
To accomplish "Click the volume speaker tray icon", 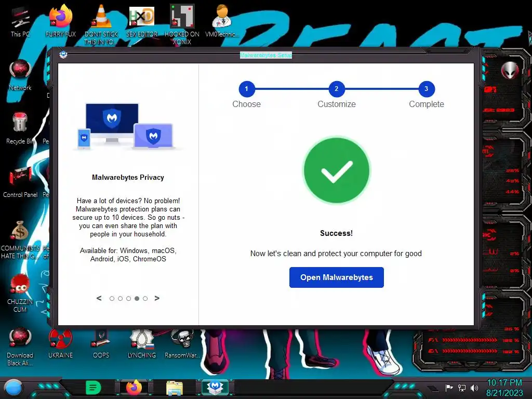I will [x=474, y=388].
